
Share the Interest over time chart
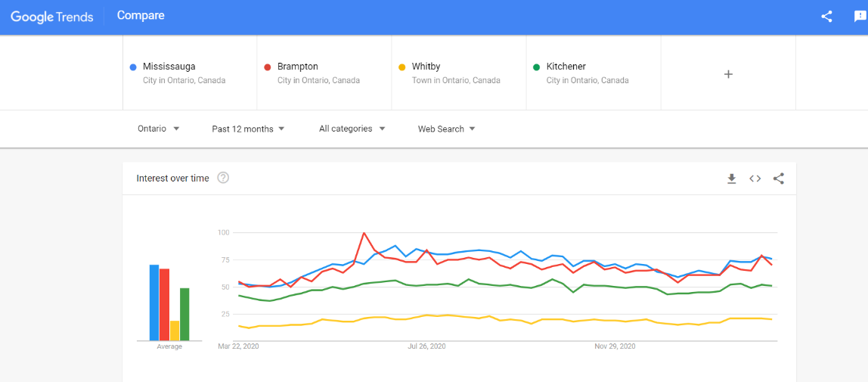(779, 179)
